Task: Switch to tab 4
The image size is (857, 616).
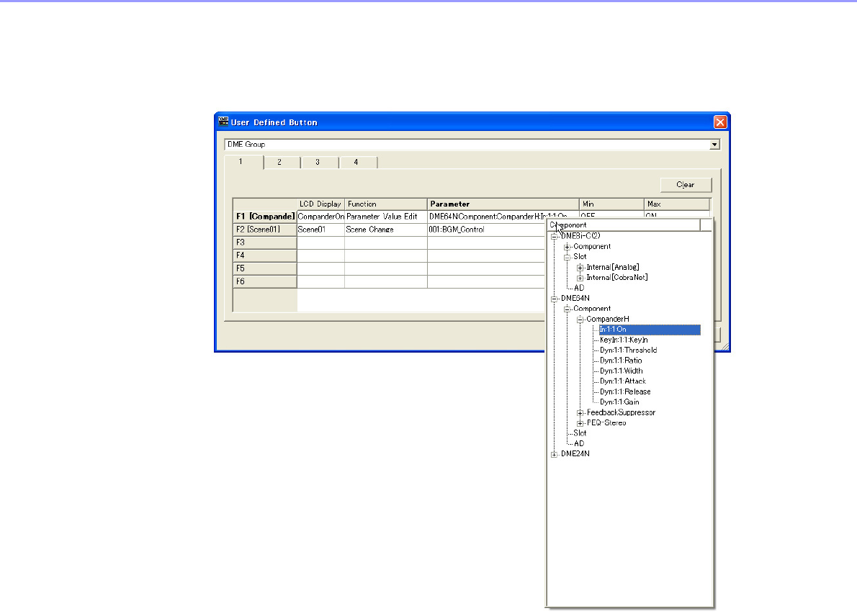Action: 358,162
